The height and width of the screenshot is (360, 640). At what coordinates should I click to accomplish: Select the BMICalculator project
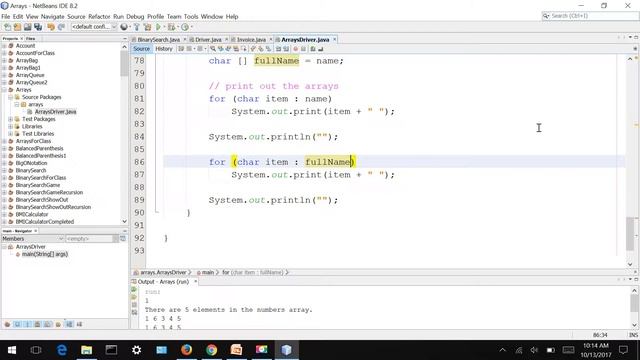click(31, 214)
